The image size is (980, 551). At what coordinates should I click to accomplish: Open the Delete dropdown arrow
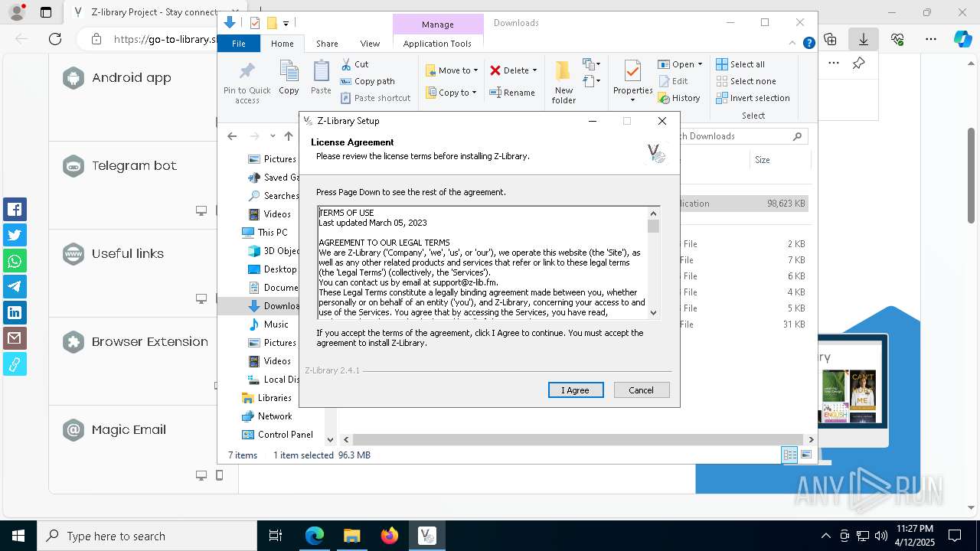(x=534, y=70)
